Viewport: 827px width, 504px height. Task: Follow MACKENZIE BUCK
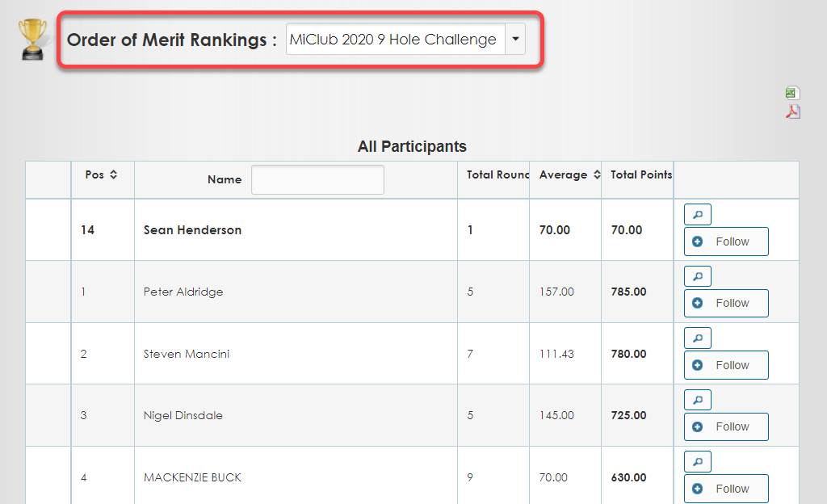(726, 489)
